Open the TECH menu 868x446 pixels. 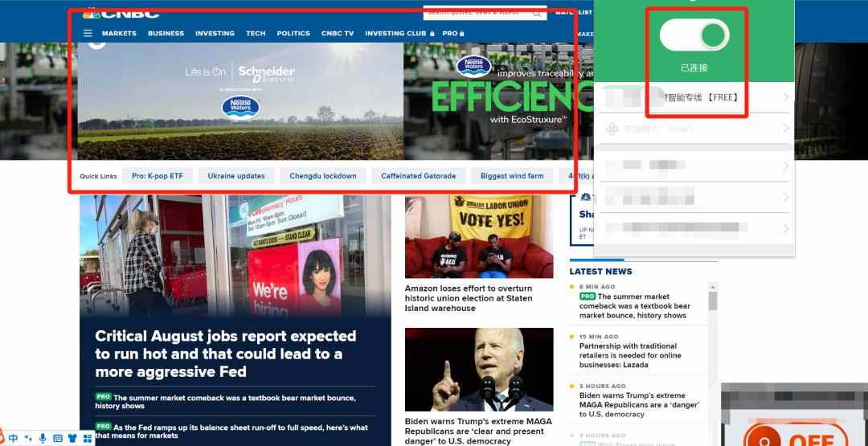click(256, 33)
